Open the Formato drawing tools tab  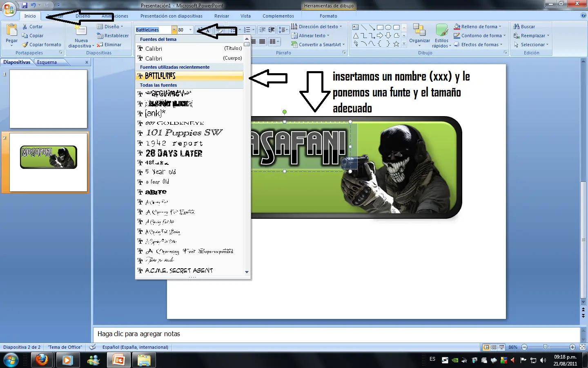(328, 16)
